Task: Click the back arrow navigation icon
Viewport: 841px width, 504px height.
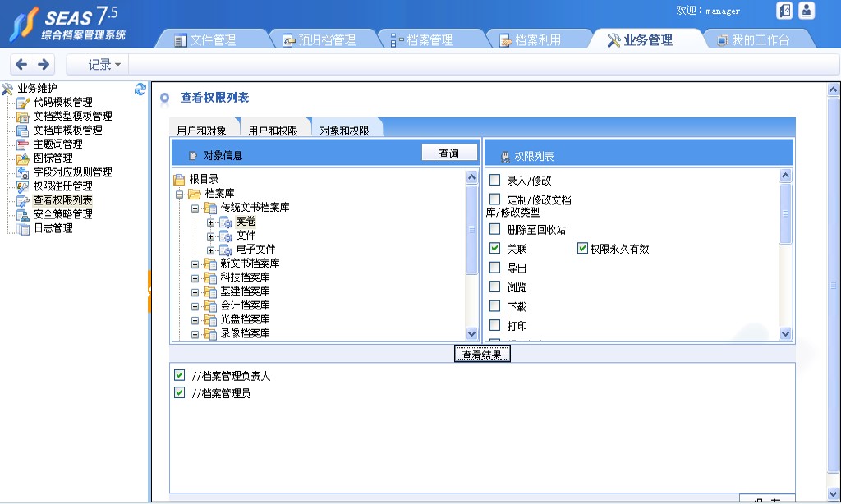Action: coord(21,64)
